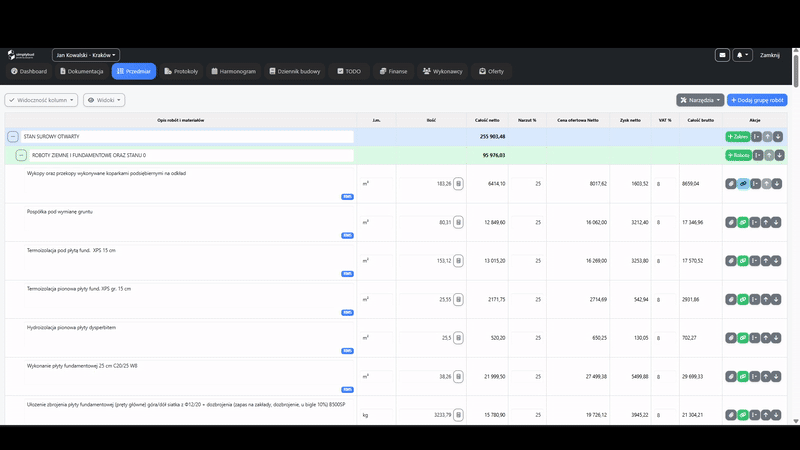This screenshot has width=800, height=450.
Task: Click green link icon in Wykonanie płyty fundamentowej row
Action: click(743, 377)
